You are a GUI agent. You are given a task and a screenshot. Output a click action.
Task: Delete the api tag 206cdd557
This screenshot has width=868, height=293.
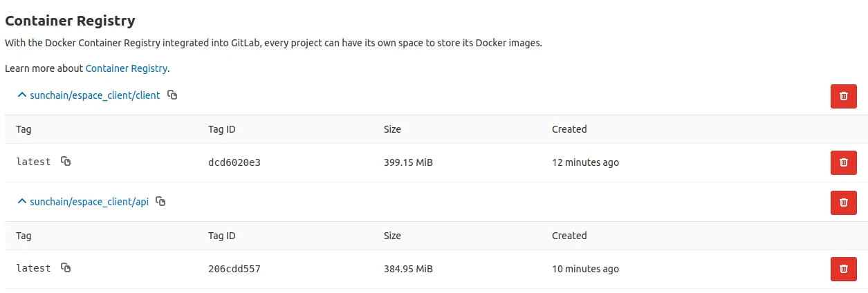(843, 269)
